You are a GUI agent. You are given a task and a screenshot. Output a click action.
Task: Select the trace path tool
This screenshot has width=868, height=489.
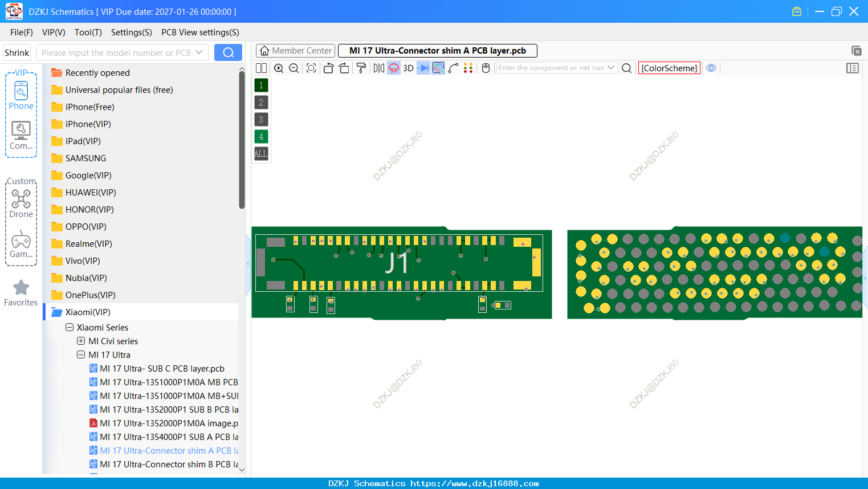pos(454,68)
